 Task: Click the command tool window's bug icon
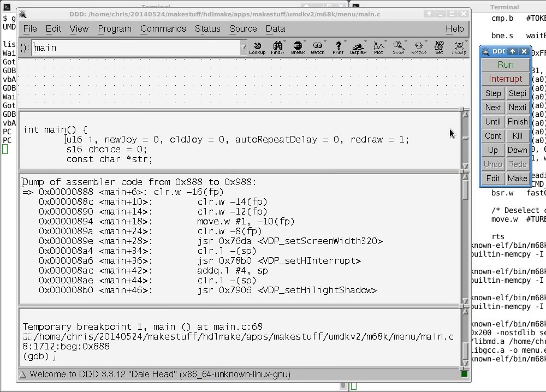click(x=485, y=51)
